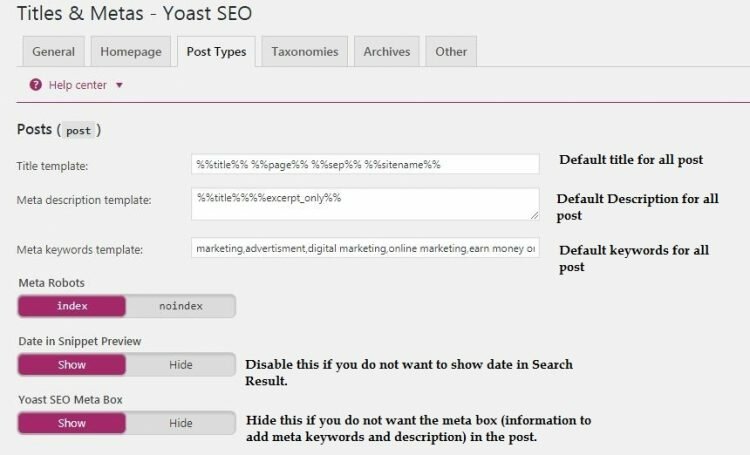
Task: Grab the meta description textarea resize handle
Action: (534, 215)
